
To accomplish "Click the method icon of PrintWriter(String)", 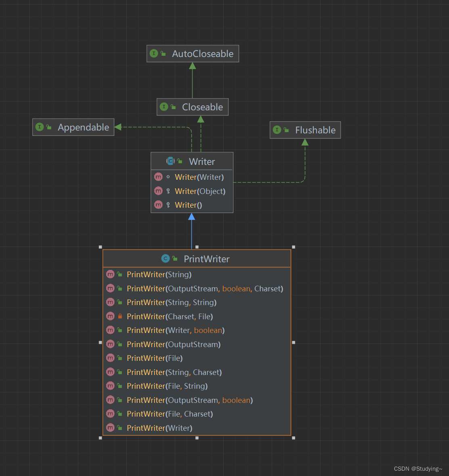I will pos(110,274).
